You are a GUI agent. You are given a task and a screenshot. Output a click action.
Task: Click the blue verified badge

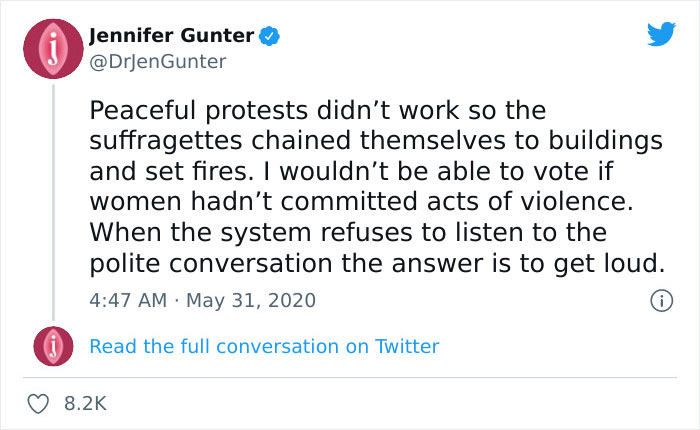269,37
